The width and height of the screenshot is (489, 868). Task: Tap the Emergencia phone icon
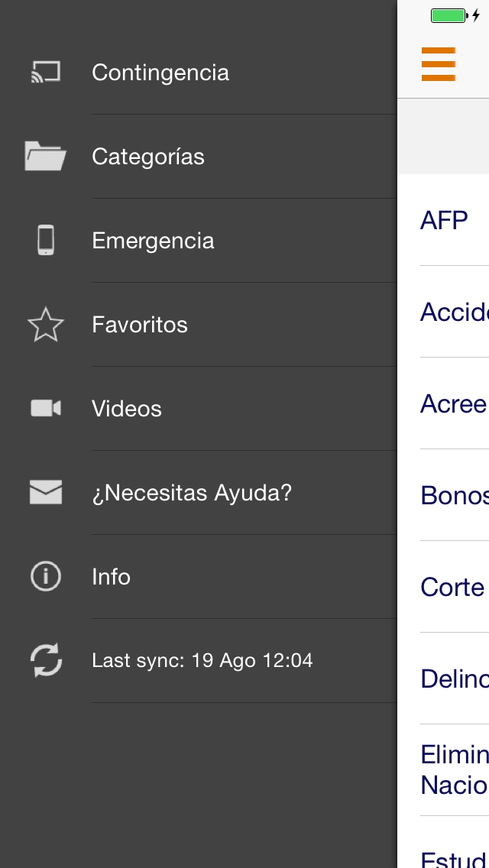46,240
